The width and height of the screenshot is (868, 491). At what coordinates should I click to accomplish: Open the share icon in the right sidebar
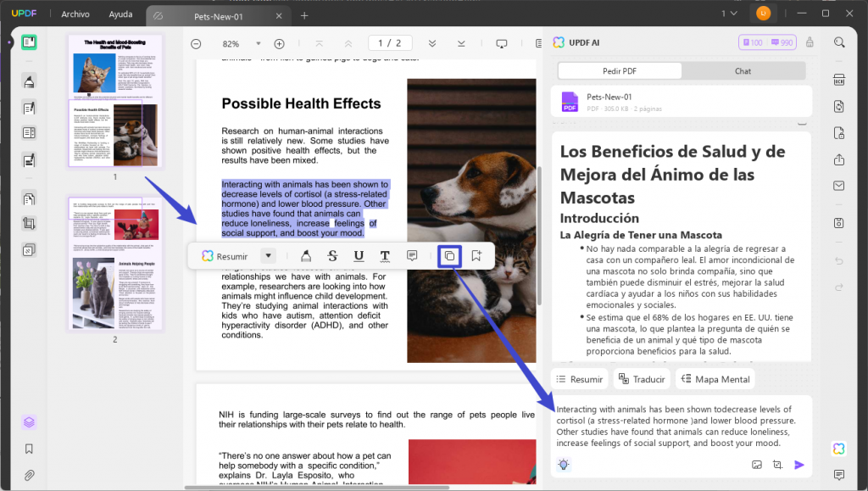pos(839,159)
